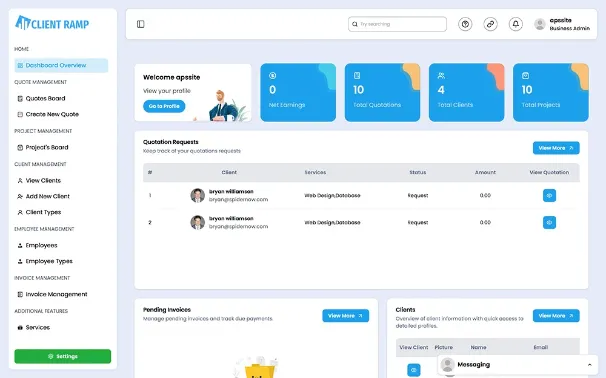Click the Email column header in Clients
Screen dimensions: 606x378
pyautogui.click(x=540, y=347)
